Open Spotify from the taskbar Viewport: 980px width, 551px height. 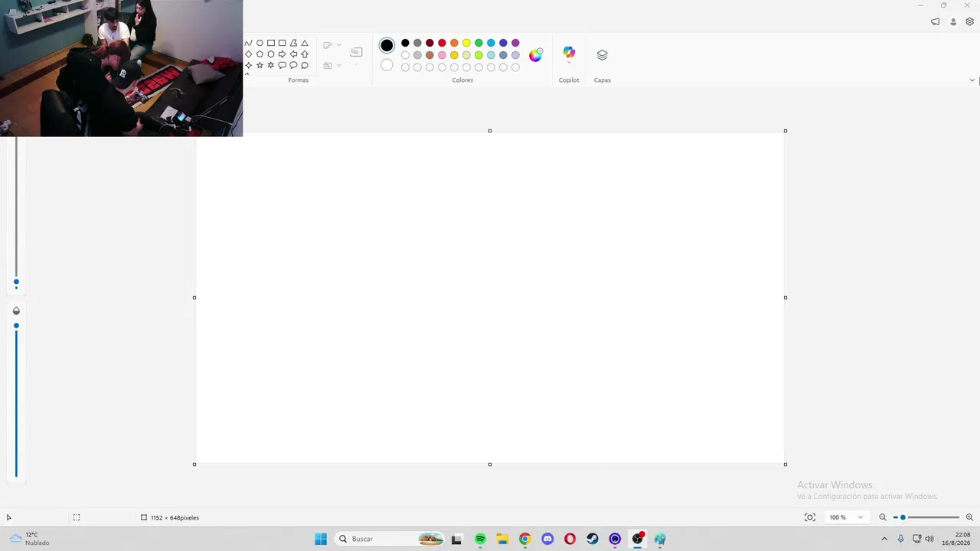(480, 539)
